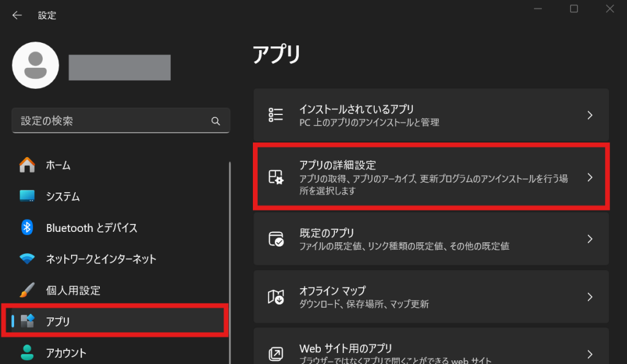The height and width of the screenshot is (364, 627).
Task: Click ダウンロード、保存場所、マップ更新 text
Action: pos(364,304)
